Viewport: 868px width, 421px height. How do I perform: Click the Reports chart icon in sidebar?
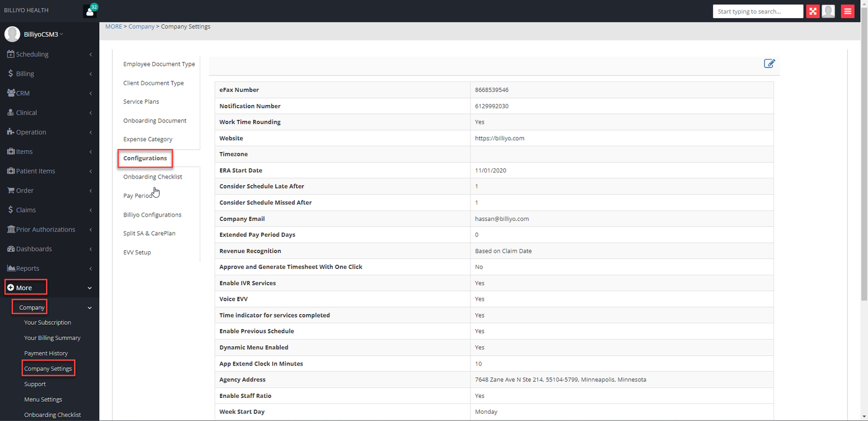click(10, 268)
